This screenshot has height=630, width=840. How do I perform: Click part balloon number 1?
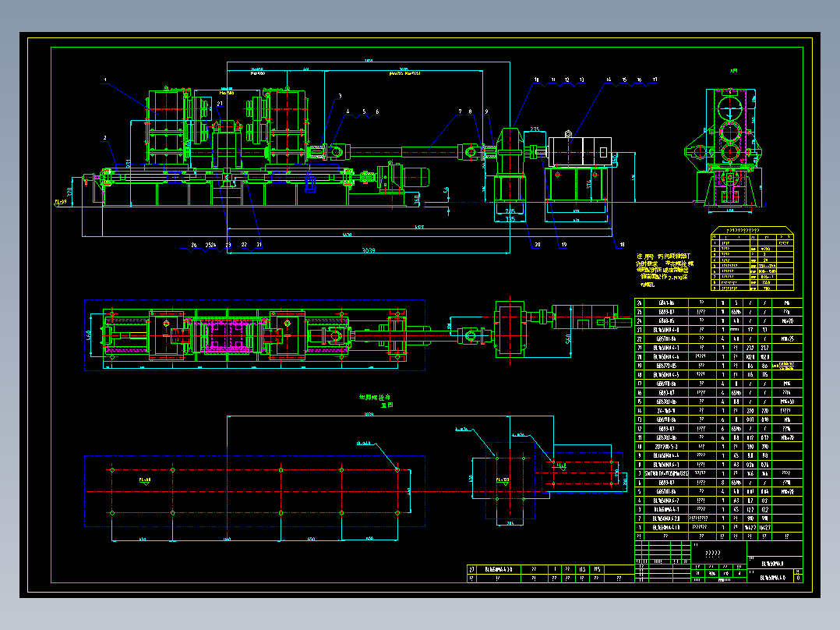coord(105,80)
